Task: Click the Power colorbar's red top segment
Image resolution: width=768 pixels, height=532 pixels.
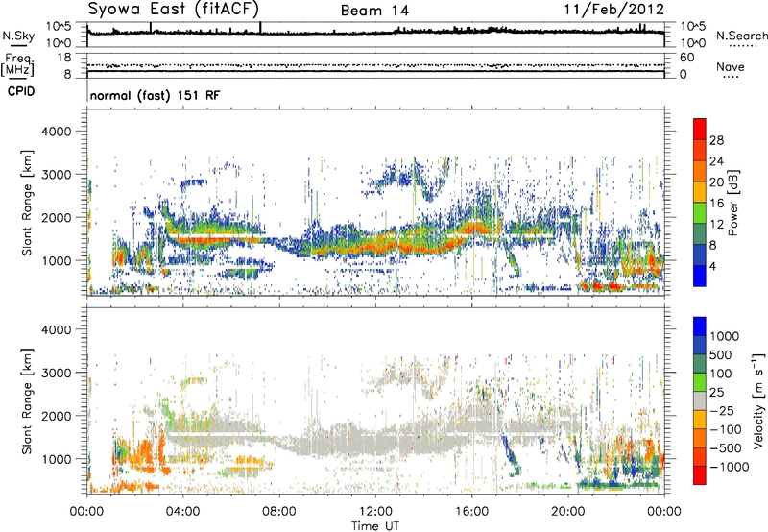Action: click(700, 129)
